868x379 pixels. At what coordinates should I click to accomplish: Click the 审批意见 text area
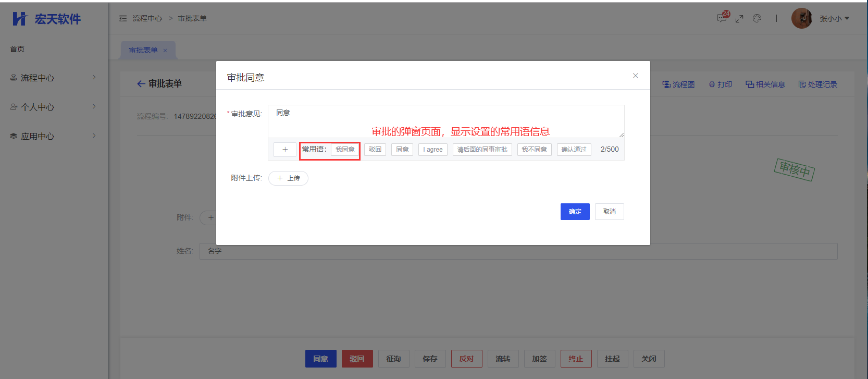(445, 121)
